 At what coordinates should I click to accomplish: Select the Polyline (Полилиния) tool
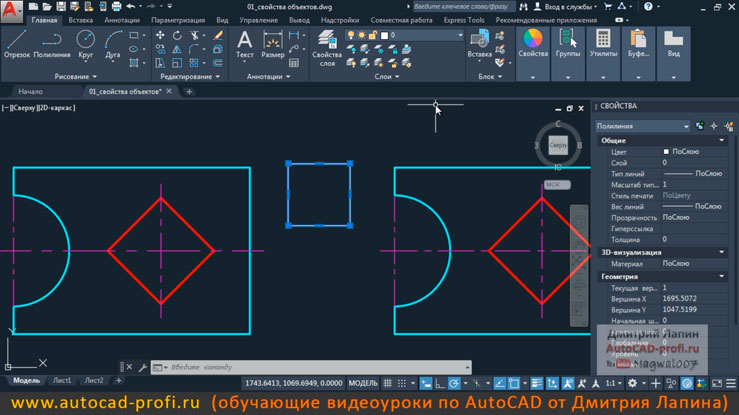coord(52,44)
